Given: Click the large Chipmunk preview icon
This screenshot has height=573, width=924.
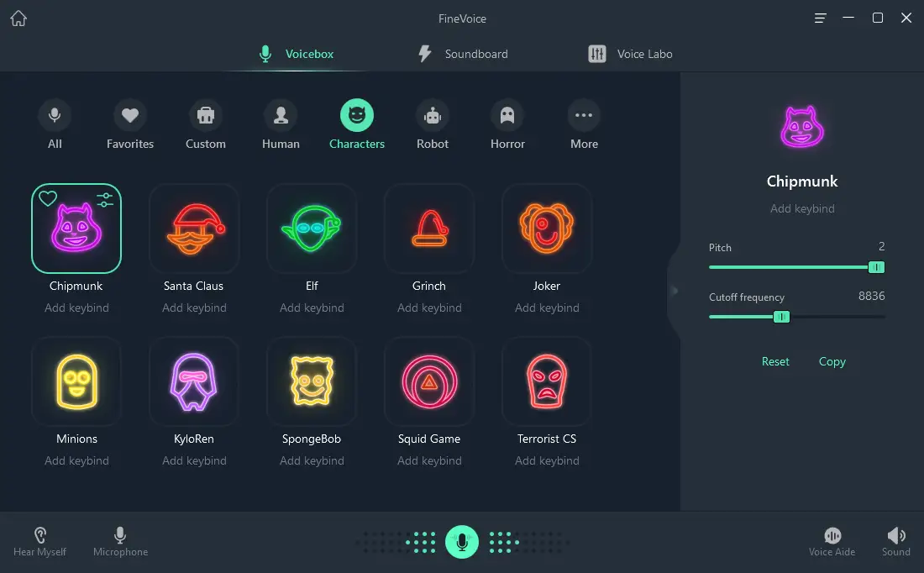Looking at the screenshot, I should [x=802, y=126].
